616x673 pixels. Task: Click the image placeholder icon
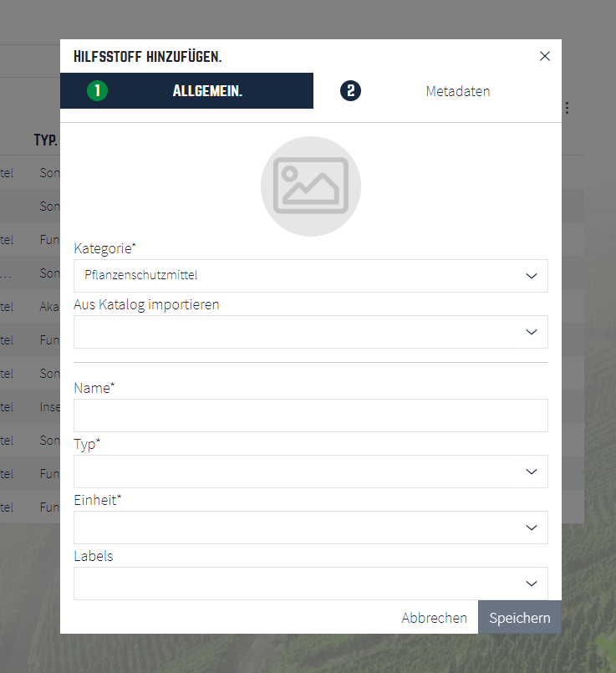click(x=311, y=186)
